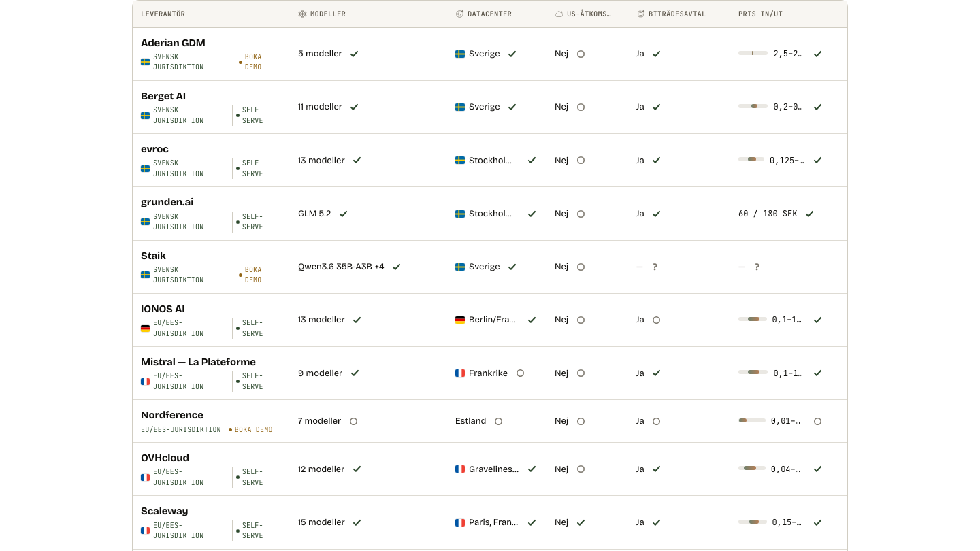Click the checkmark after Qwen3.6 35B-A3B +4

pyautogui.click(x=396, y=267)
